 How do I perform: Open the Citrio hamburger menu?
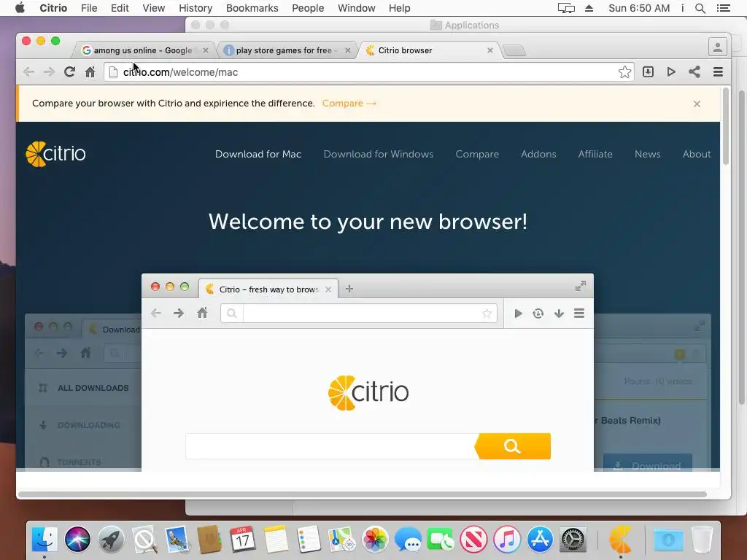point(718,72)
